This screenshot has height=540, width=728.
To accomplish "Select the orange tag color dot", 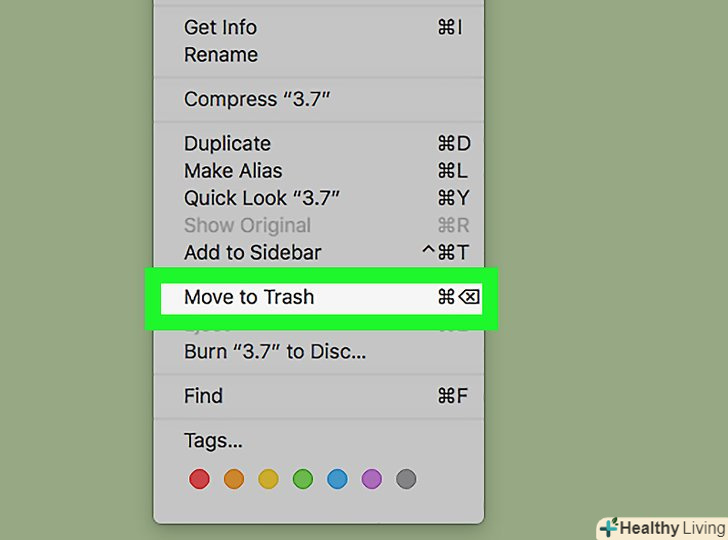I will tap(234, 479).
